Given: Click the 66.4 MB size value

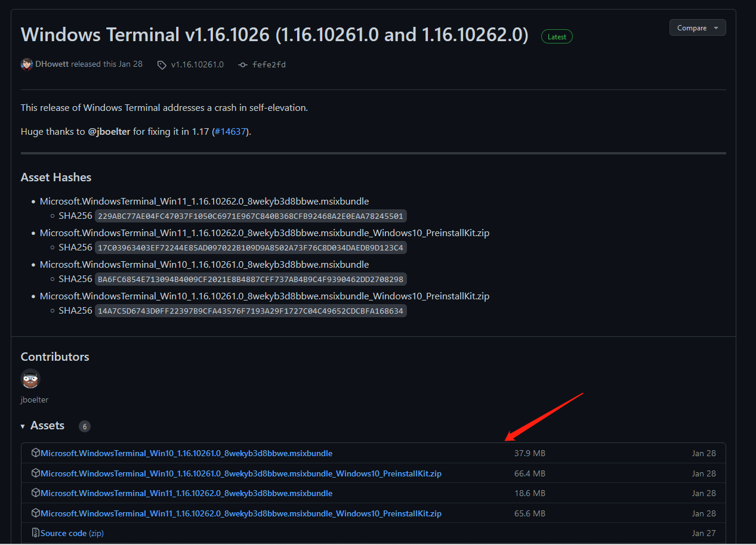Looking at the screenshot, I should tap(530, 473).
